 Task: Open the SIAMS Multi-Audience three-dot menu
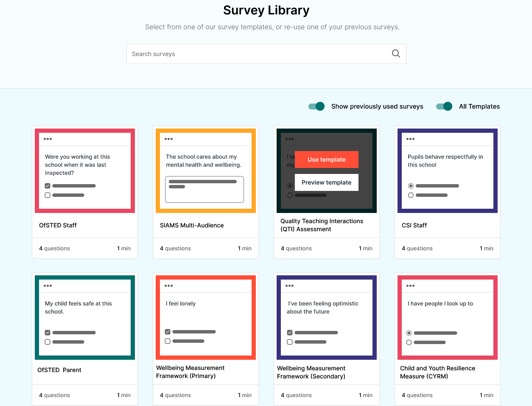168,139
